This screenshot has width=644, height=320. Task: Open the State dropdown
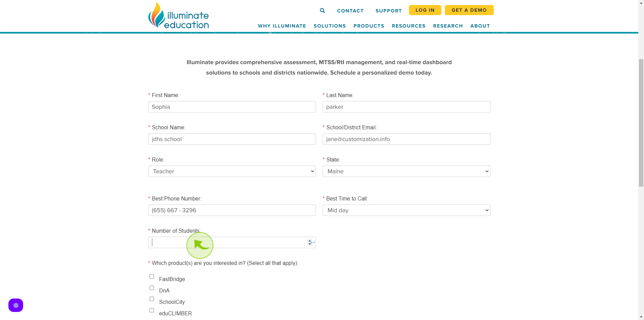[x=407, y=171]
